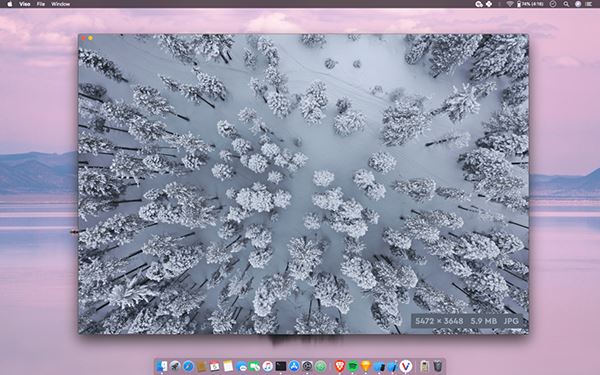This screenshot has width=600, height=375.
Task: Open the File menu
Action: tap(41, 4)
